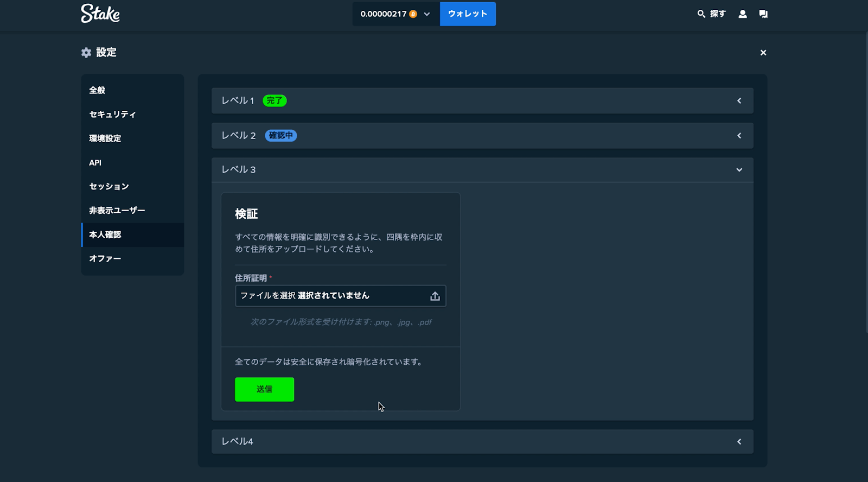Open the 全般 settings tab
The height and width of the screenshot is (482, 868).
(132, 90)
